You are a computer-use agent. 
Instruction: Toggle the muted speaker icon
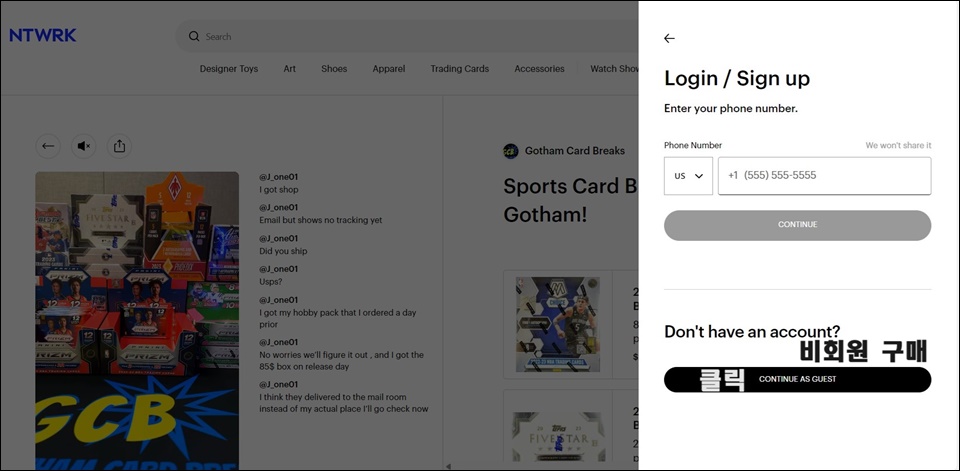(x=83, y=146)
